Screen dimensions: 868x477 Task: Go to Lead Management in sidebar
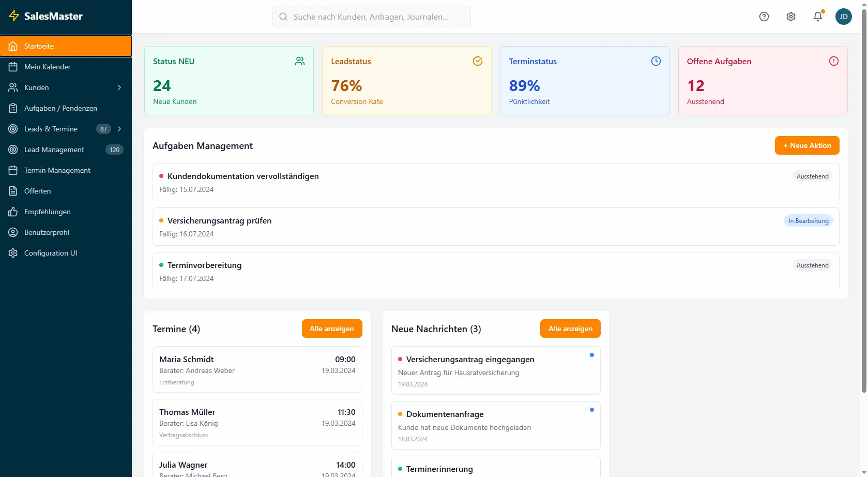54,150
